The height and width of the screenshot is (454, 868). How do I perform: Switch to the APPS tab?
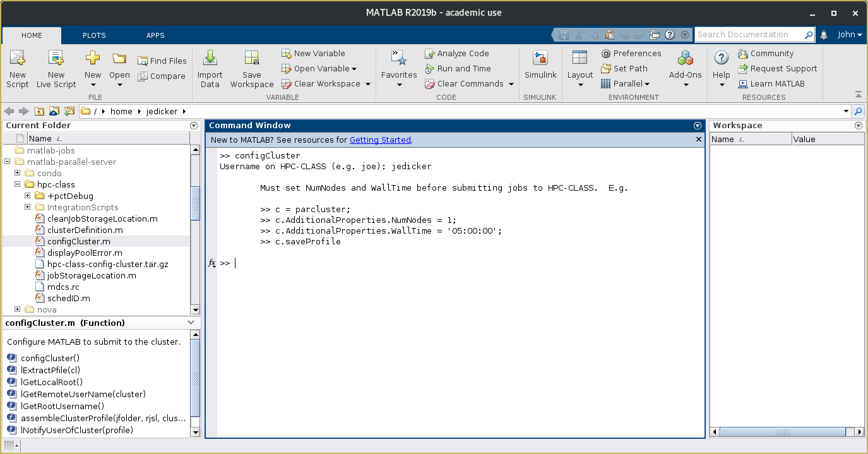155,35
